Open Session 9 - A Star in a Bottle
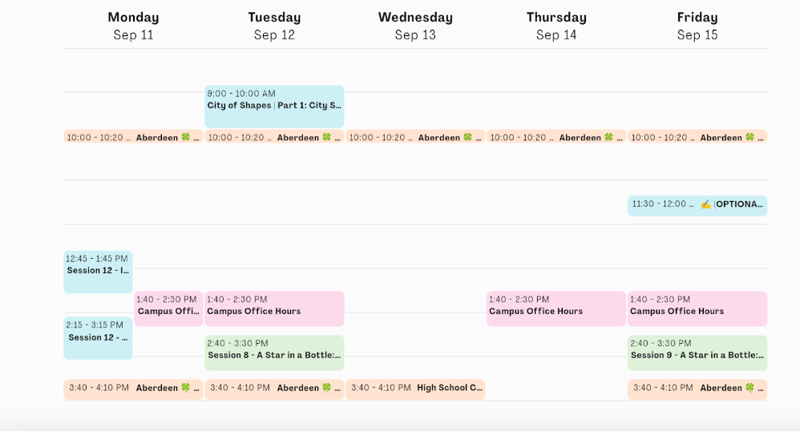 [x=697, y=352]
